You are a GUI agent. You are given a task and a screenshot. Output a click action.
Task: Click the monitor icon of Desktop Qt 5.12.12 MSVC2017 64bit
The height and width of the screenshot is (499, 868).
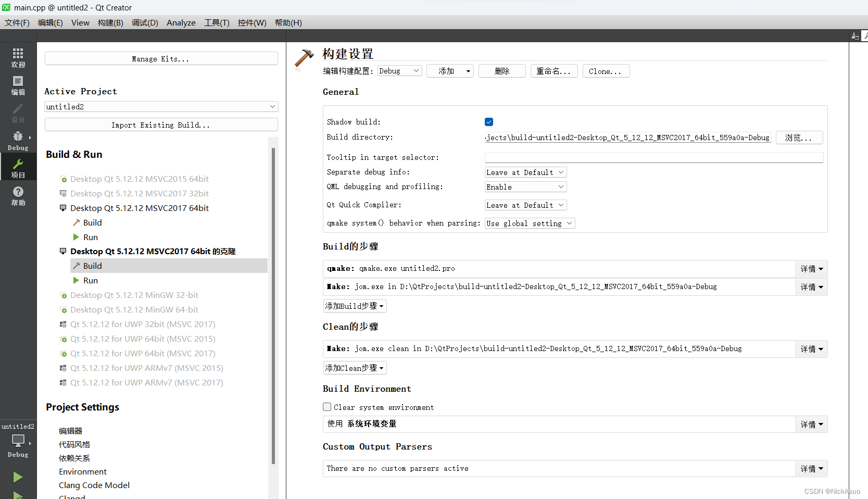64,208
